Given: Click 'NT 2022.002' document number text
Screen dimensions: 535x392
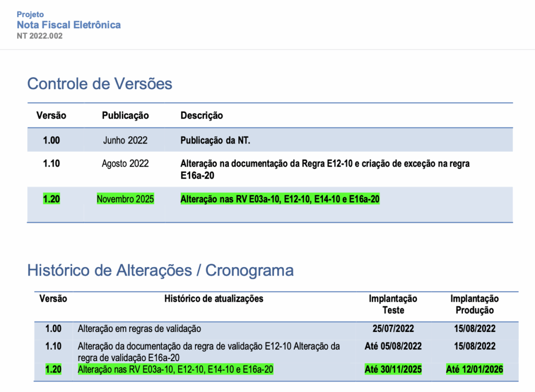Looking at the screenshot, I should pos(40,36).
